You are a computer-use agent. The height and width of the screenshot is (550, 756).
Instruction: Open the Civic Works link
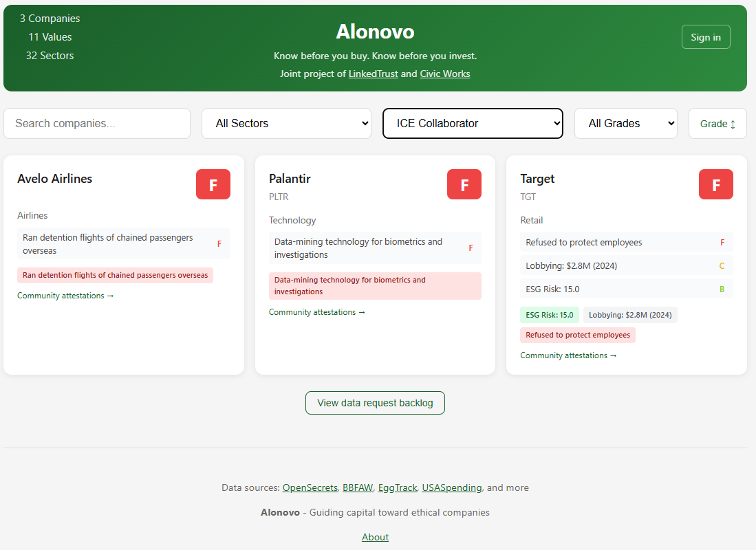pos(444,74)
